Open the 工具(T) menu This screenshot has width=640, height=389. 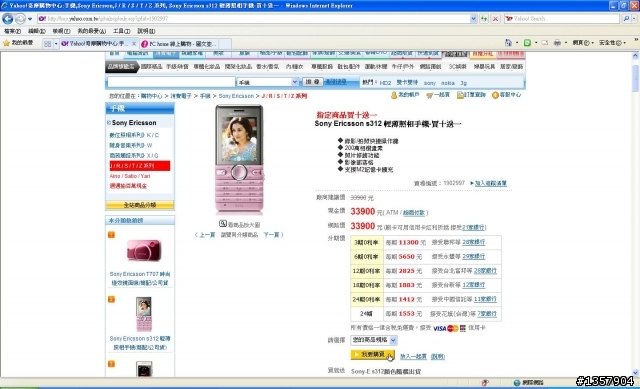(x=121, y=31)
